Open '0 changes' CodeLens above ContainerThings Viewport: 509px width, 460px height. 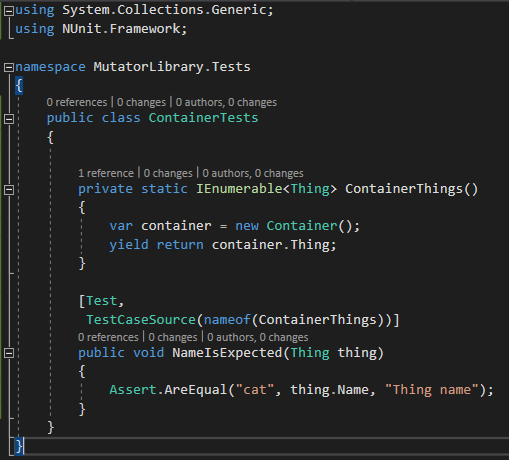(x=168, y=173)
